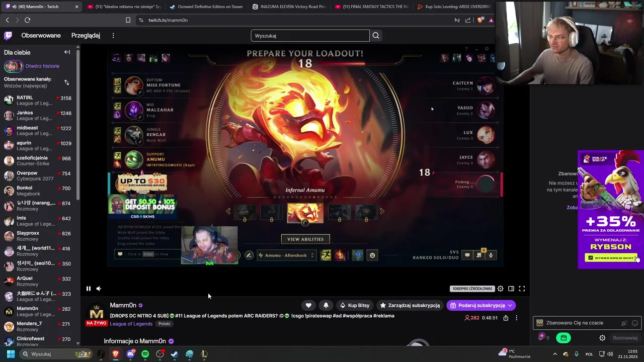Viewport: 644px width, 362px height.
Task: Open the stream options three-dot menu
Action: point(516,318)
